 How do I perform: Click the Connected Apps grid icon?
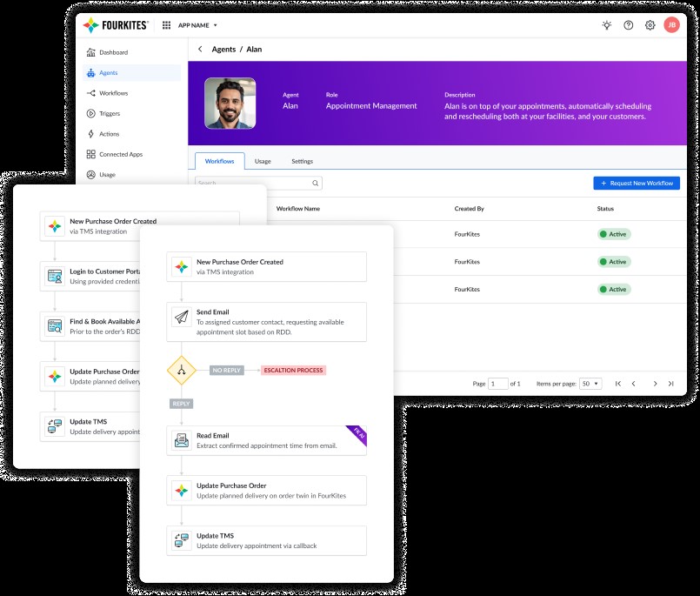coord(90,154)
